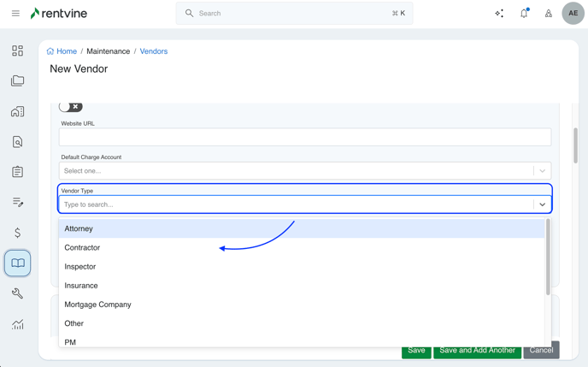Click the green Save button

point(416,351)
